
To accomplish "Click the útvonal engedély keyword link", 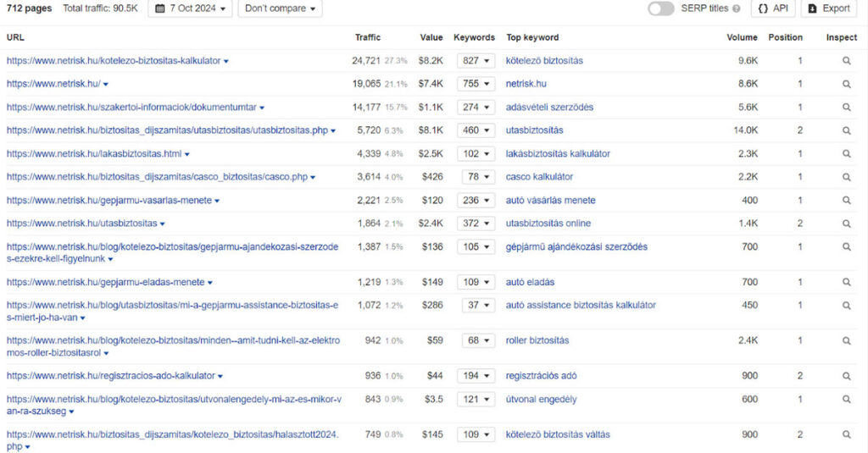I will pos(541,400).
